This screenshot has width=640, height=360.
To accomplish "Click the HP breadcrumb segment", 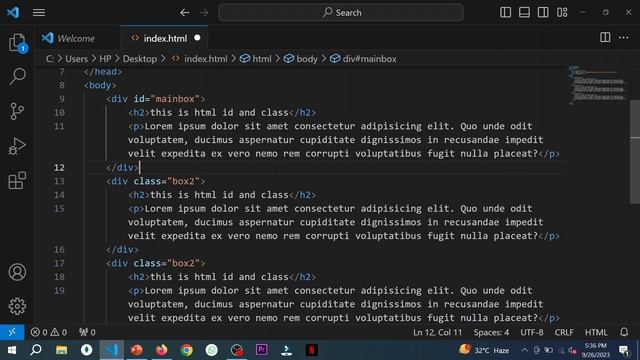I will coord(105,59).
